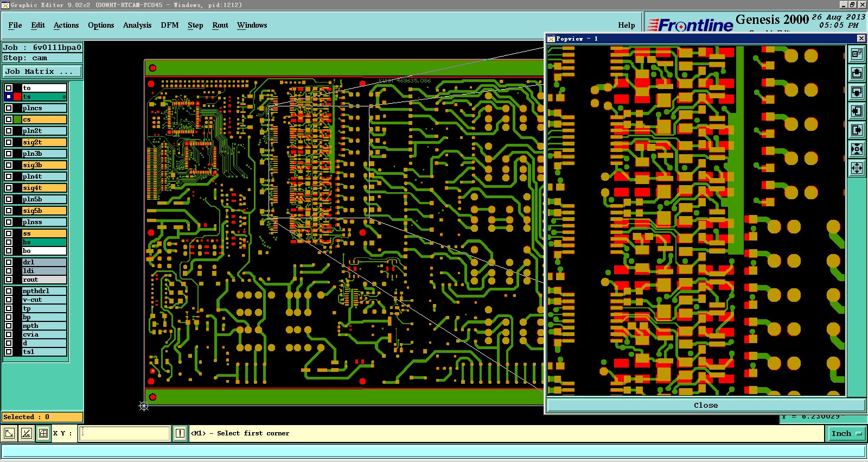Select the cvia layer name
Viewport: 868px width, 462px height.
click(x=44, y=334)
